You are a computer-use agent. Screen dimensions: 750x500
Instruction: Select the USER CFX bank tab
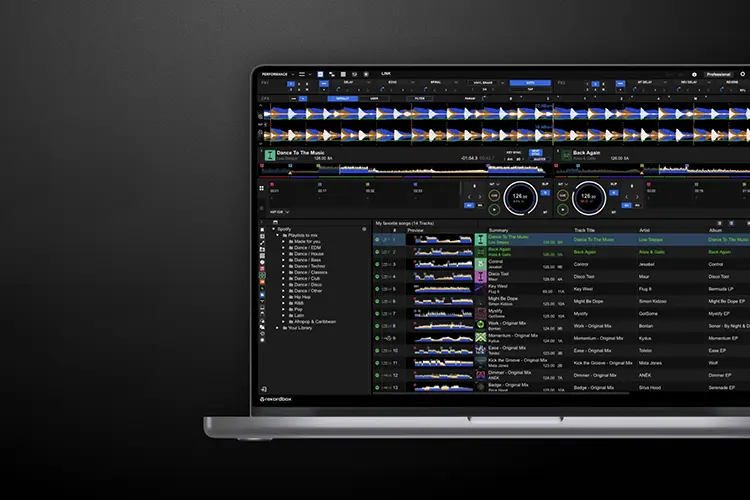pyautogui.click(x=374, y=99)
